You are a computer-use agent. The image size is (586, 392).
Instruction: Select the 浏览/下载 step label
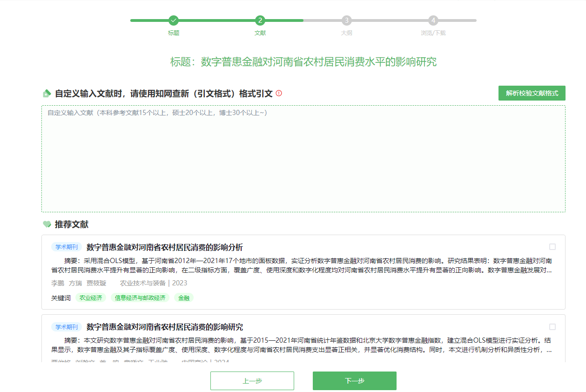[433, 34]
